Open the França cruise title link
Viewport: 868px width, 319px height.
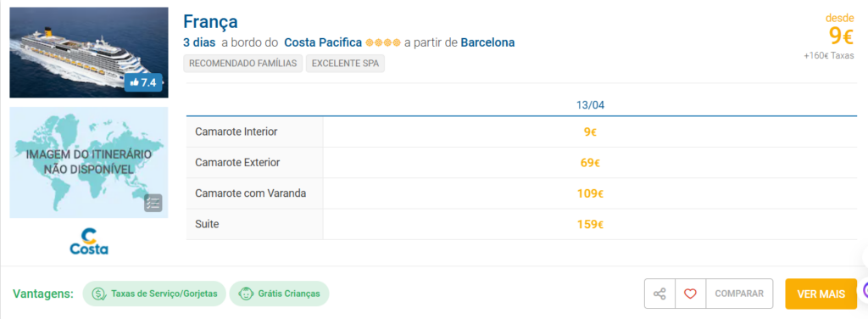(210, 21)
